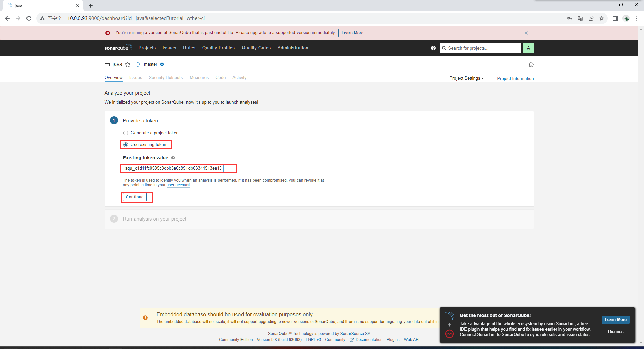The width and height of the screenshot is (644, 349).
Task: Click the java project icon
Action: click(107, 64)
